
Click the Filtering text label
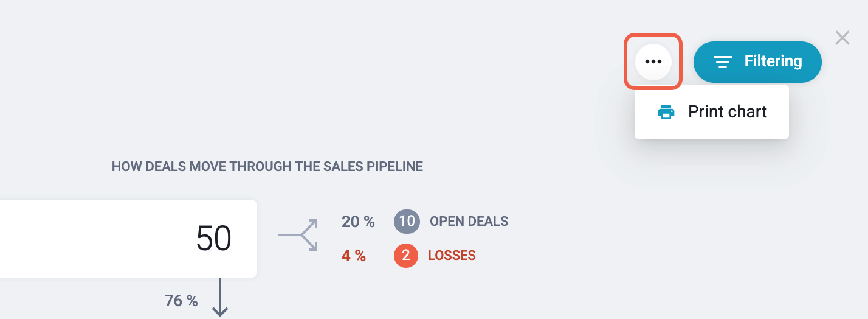pyautogui.click(x=773, y=61)
